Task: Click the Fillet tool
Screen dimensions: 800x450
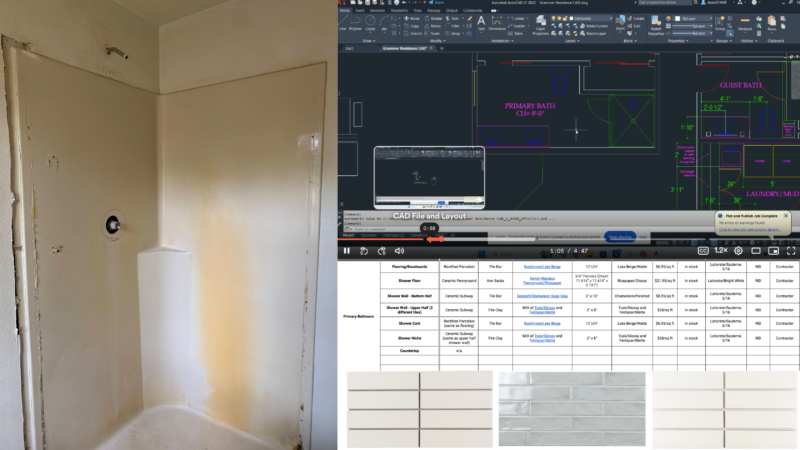Action: point(453,26)
